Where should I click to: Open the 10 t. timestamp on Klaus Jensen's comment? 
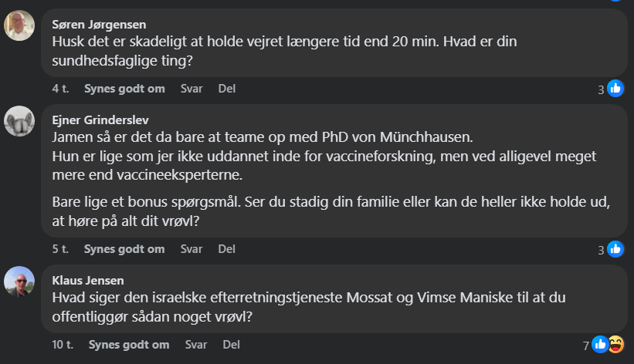click(x=63, y=345)
